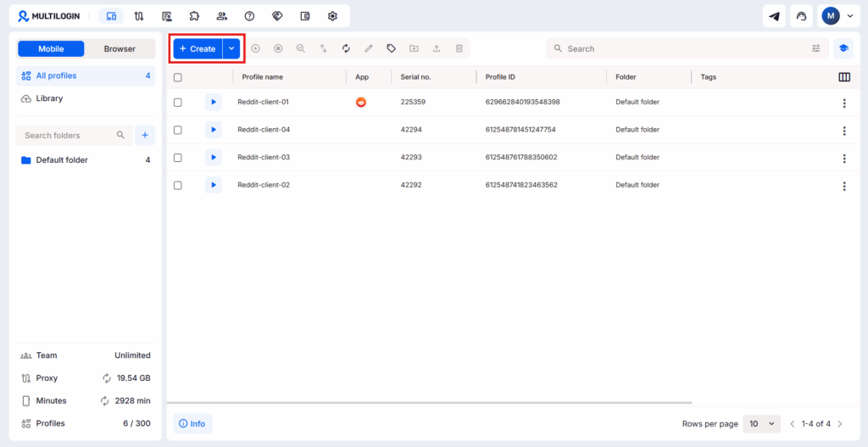
Task: Go to previous page arrow
Action: [793, 424]
